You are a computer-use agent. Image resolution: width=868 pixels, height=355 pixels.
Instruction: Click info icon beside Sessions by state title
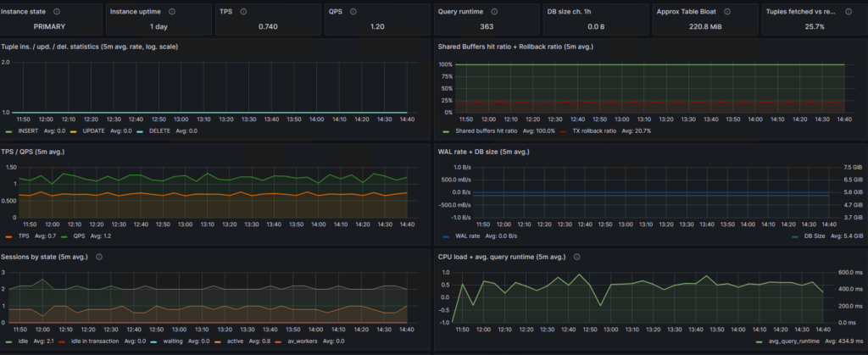99,257
